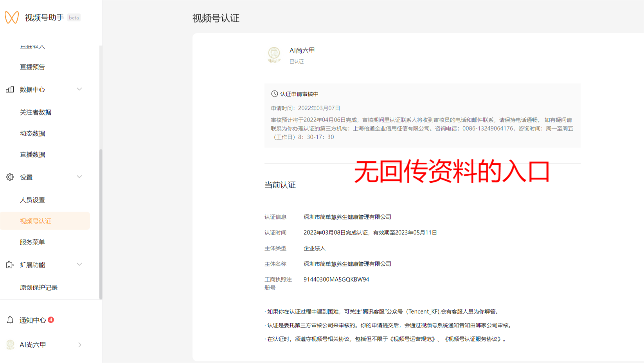Click the 企业法人 value

click(315, 248)
